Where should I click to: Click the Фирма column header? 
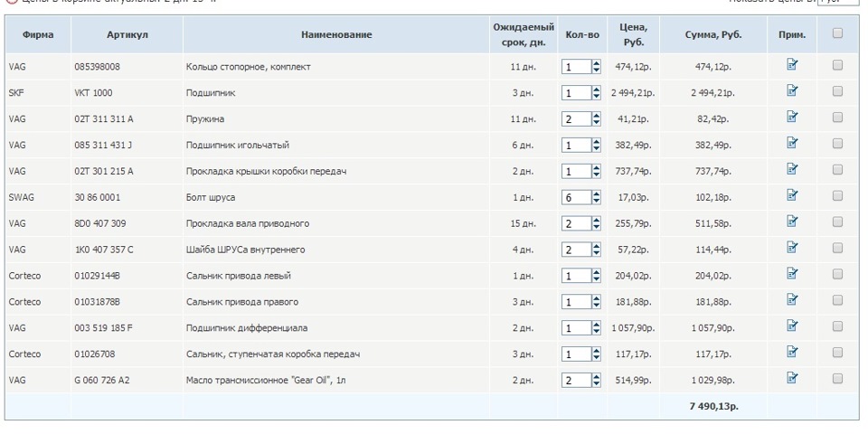click(38, 34)
